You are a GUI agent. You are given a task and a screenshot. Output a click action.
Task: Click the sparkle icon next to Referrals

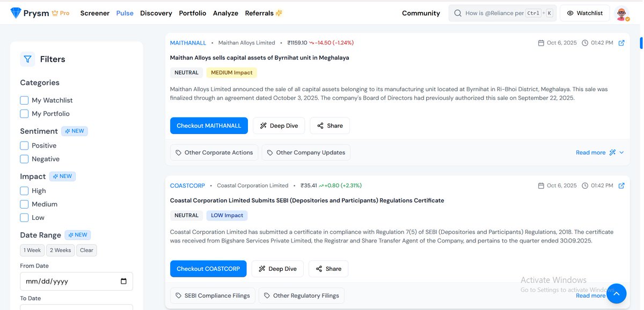(279, 13)
